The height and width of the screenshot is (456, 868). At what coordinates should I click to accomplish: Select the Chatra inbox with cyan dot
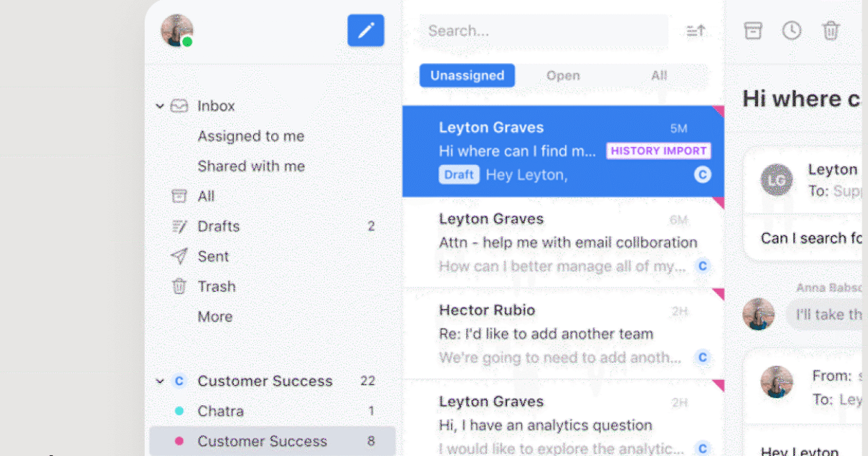[220, 411]
